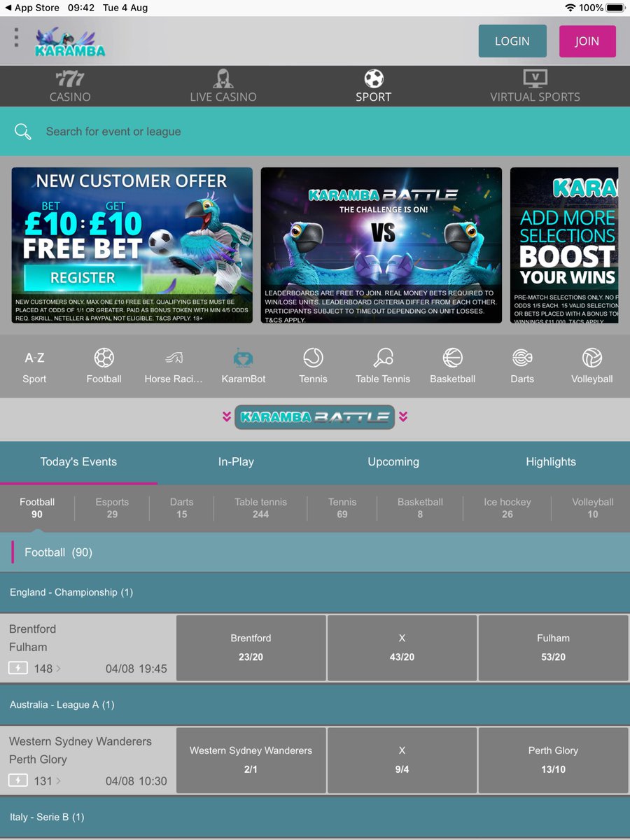The width and height of the screenshot is (630, 840).
Task: Open the Casino 777 section
Action: point(70,86)
